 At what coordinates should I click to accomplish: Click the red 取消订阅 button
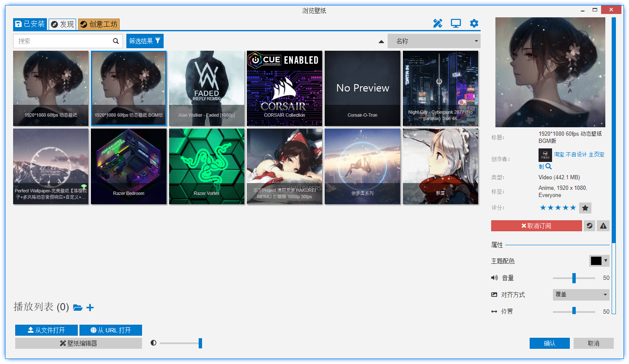(536, 226)
